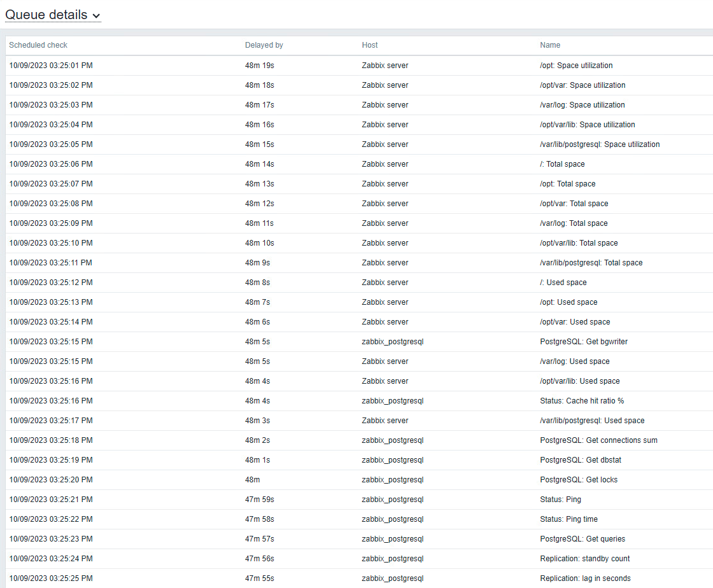
Task: Select item 'PostgreSQL: Get queries'
Action: [x=582, y=539]
